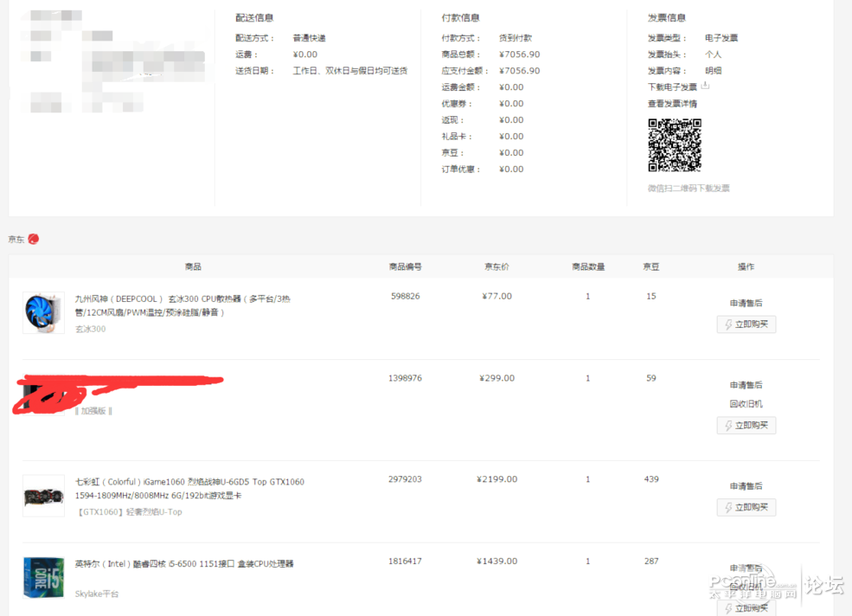The height and width of the screenshot is (616, 852).
Task: Click the gray 玄冰300 spec label
Action: coord(90,329)
